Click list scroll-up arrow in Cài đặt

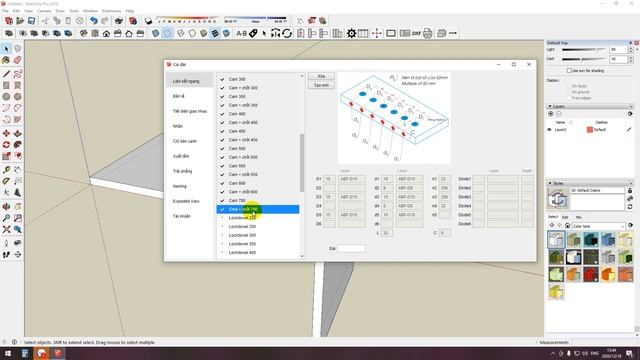coord(302,76)
